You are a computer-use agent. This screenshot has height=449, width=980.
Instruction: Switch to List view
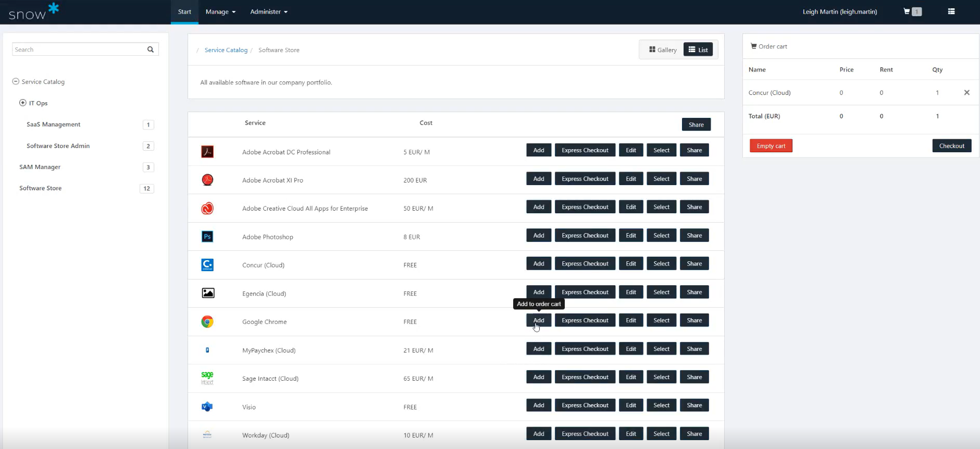(698, 50)
